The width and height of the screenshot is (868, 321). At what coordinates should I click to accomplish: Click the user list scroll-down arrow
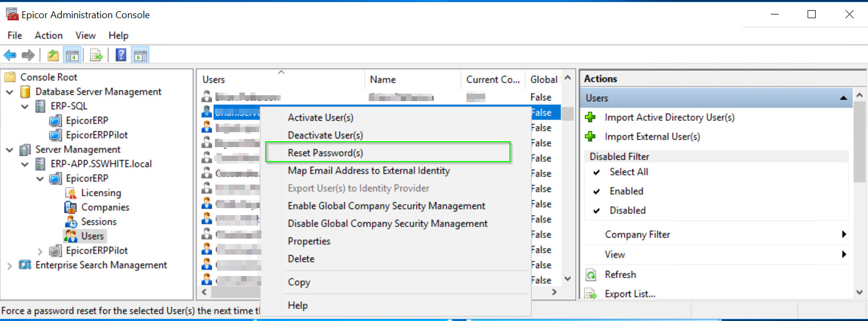pyautogui.click(x=568, y=279)
